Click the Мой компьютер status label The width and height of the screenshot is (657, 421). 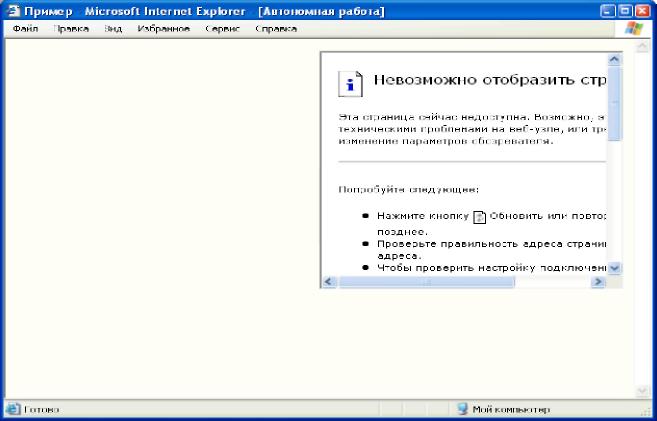[x=511, y=409]
